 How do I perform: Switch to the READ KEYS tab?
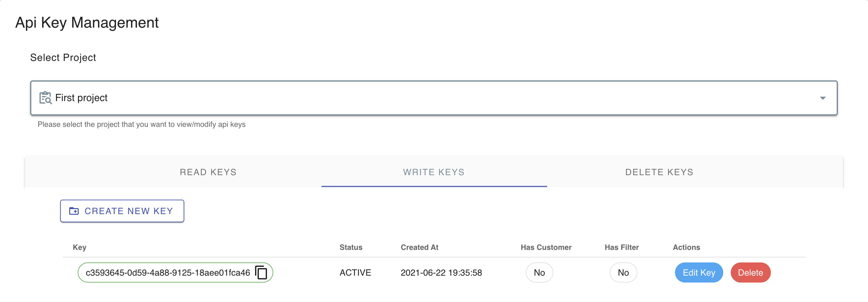208,172
